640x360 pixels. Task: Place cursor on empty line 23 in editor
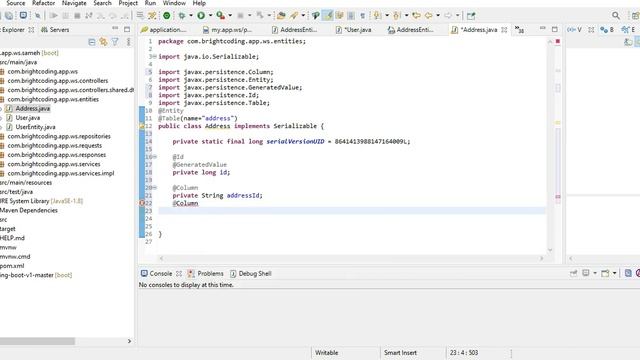pyautogui.click(x=351, y=211)
